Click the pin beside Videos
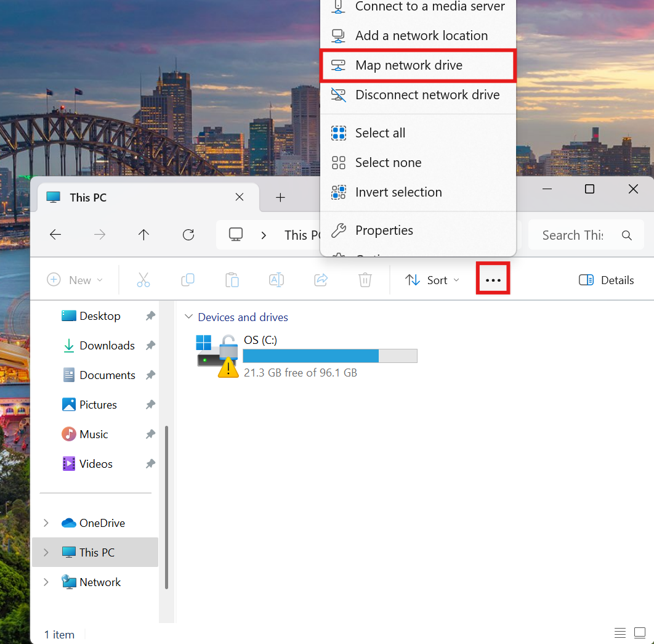Image resolution: width=654 pixels, height=644 pixels. 150,463
